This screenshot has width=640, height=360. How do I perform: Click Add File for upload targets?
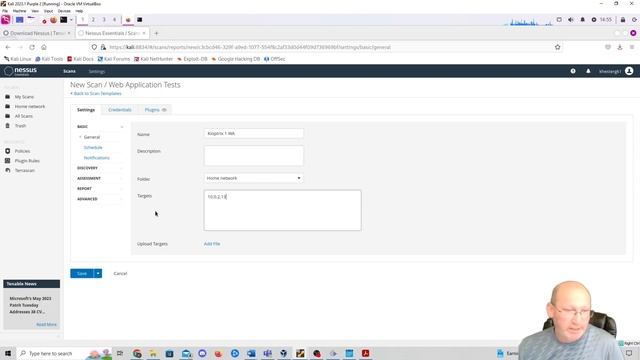click(212, 244)
